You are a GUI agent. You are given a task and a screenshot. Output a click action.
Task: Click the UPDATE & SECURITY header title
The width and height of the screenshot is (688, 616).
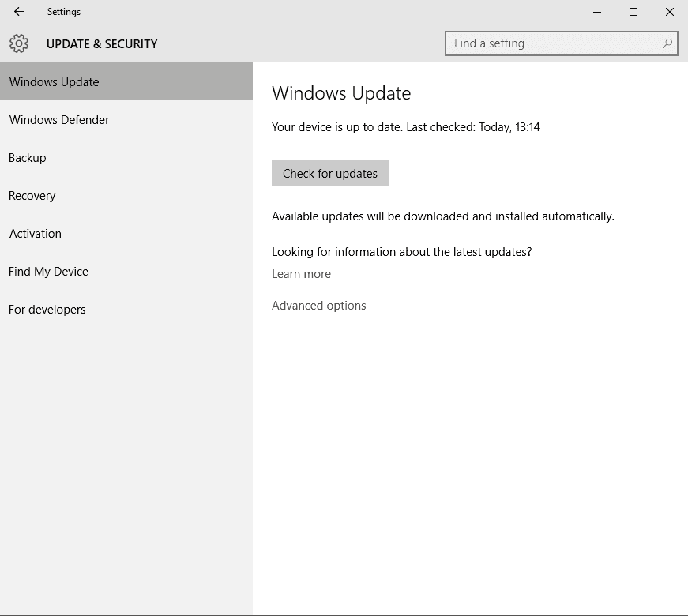[102, 44]
